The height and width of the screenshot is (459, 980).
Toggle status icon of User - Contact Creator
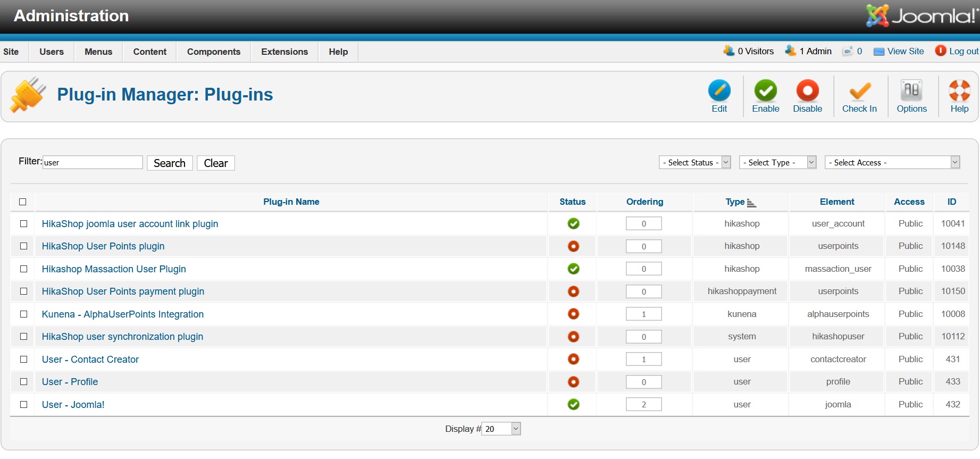573,359
